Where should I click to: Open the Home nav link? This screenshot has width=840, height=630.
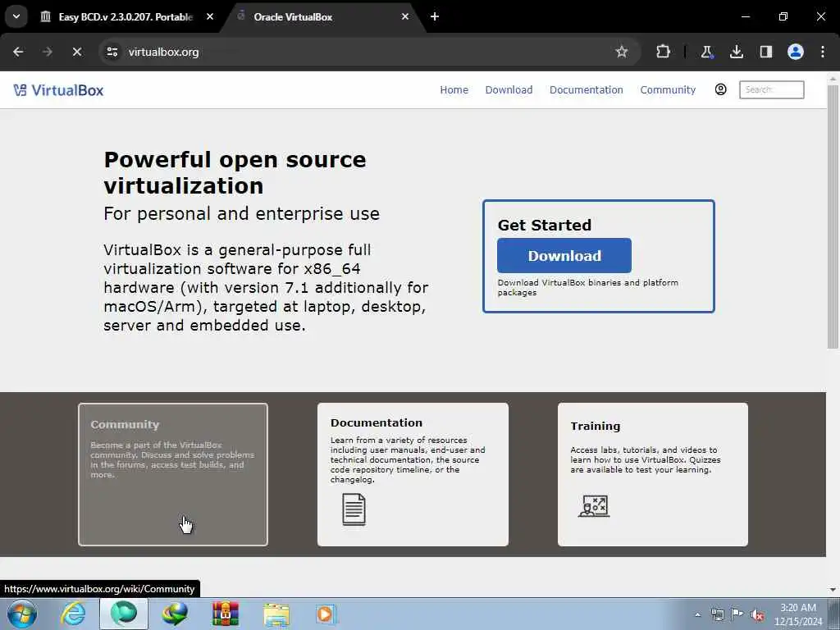point(454,90)
